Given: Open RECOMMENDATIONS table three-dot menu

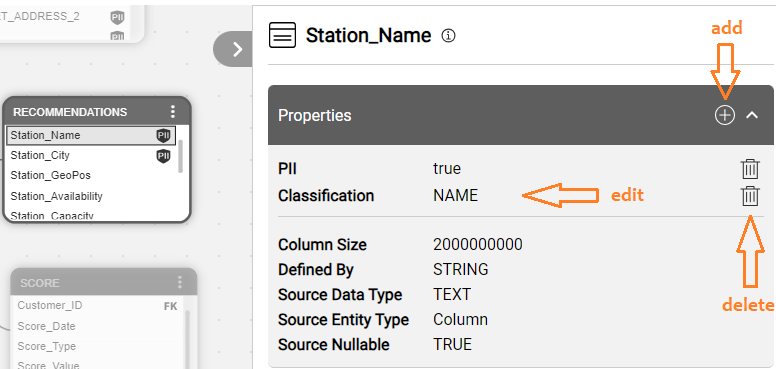Looking at the screenshot, I should [x=172, y=112].
